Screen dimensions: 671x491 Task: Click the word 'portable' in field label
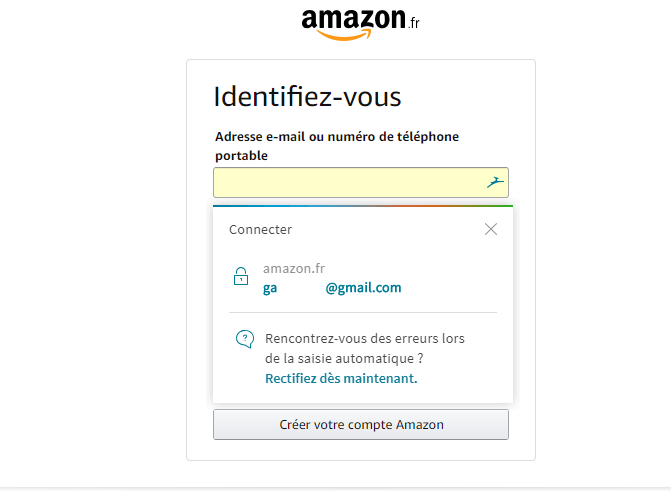coord(241,156)
